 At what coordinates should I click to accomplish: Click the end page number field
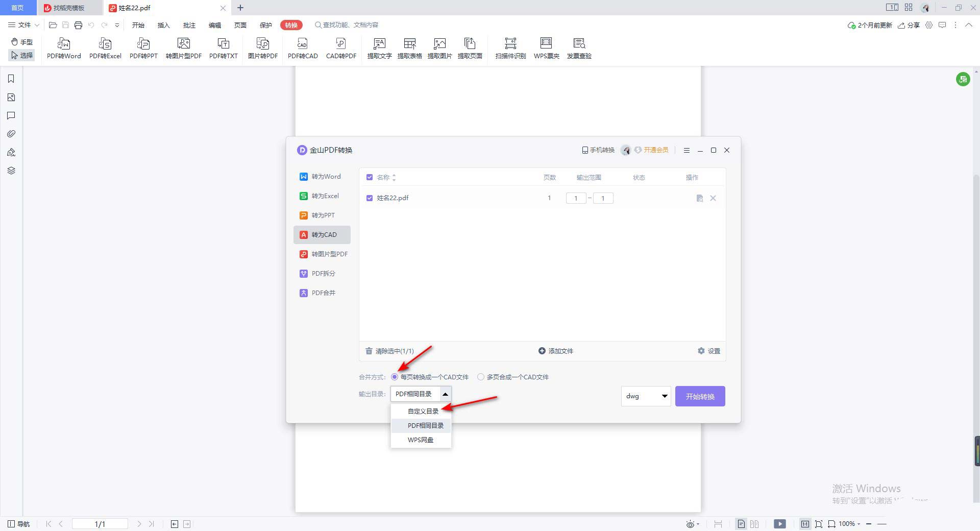pos(603,198)
